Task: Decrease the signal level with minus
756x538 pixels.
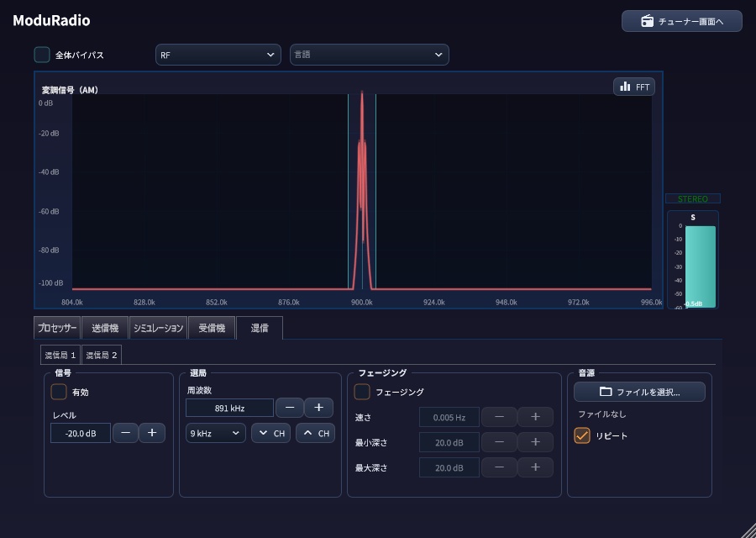Action: tap(125, 433)
